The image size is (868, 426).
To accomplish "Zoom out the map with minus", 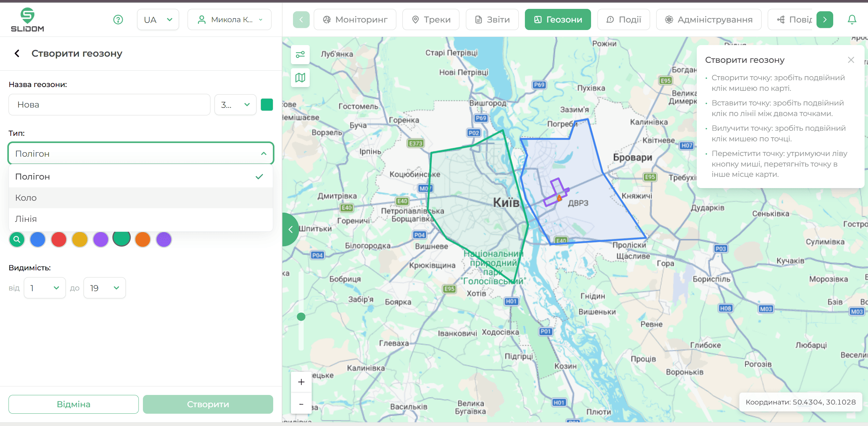I will [x=301, y=404].
